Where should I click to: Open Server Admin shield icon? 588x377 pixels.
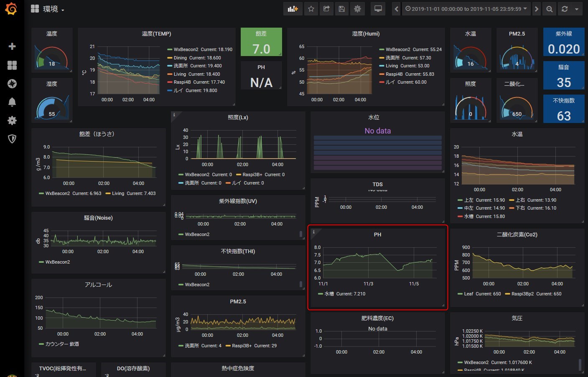tap(12, 139)
